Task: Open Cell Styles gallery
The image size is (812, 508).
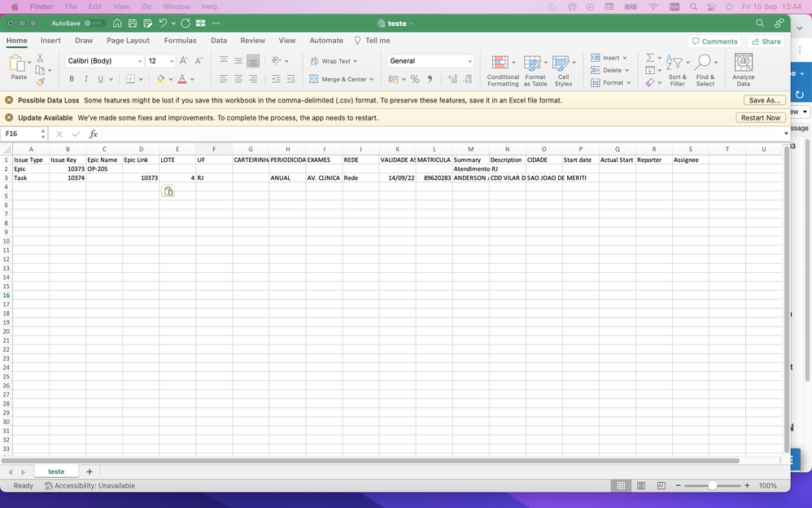Action: point(563,71)
